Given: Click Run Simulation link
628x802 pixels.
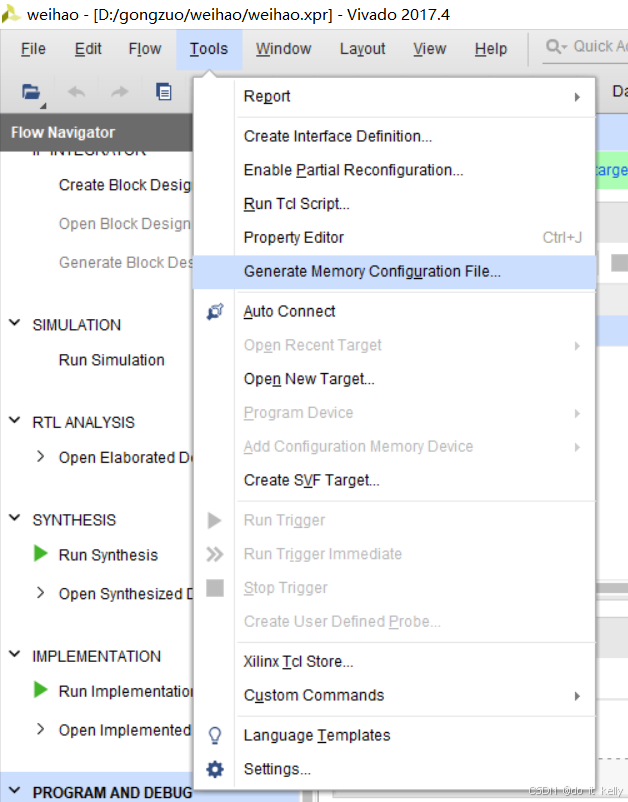Looking at the screenshot, I should 111,360.
